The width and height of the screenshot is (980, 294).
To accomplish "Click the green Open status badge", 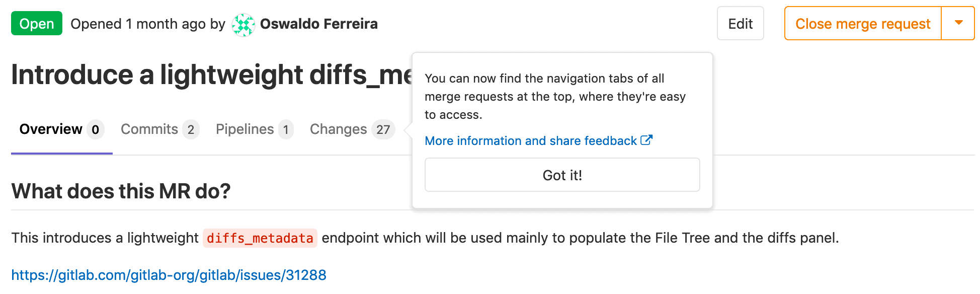I will (36, 23).
